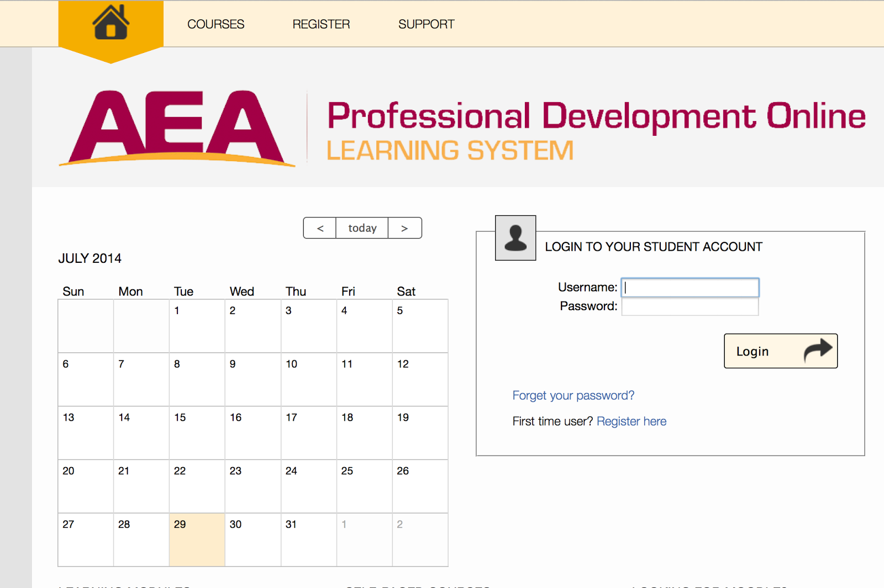
Task: Click the AEA logo
Action: click(177, 128)
